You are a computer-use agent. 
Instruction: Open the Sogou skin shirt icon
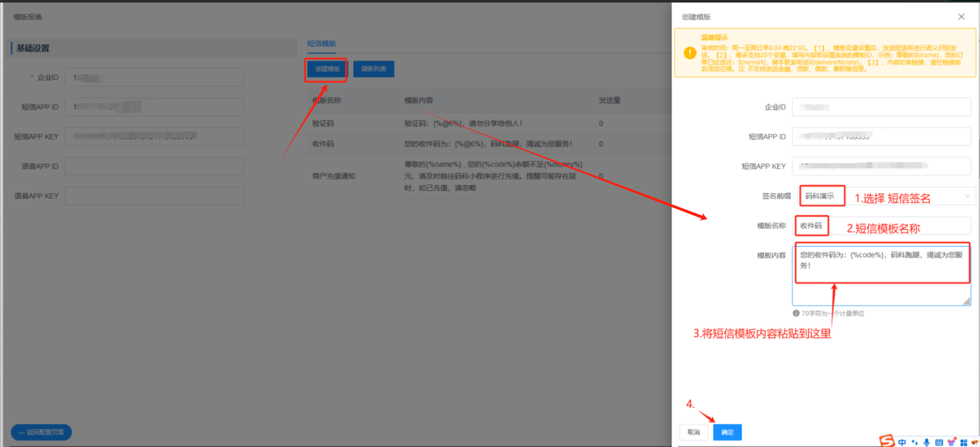coord(952,442)
